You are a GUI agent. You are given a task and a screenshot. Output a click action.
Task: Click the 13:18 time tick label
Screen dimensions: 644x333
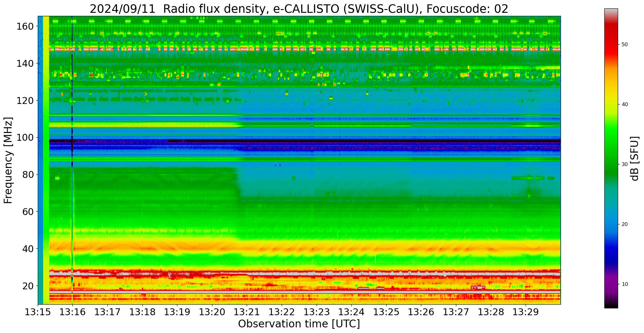click(142, 312)
